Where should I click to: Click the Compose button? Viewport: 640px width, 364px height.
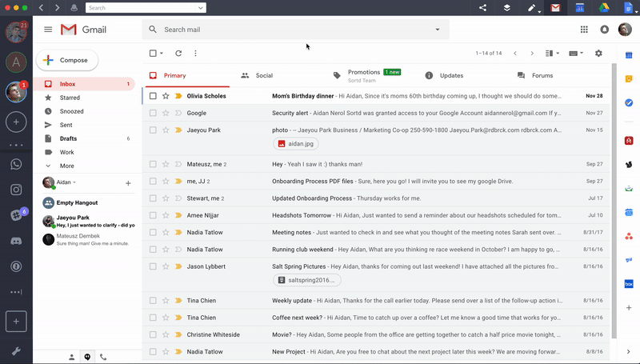[x=67, y=60]
